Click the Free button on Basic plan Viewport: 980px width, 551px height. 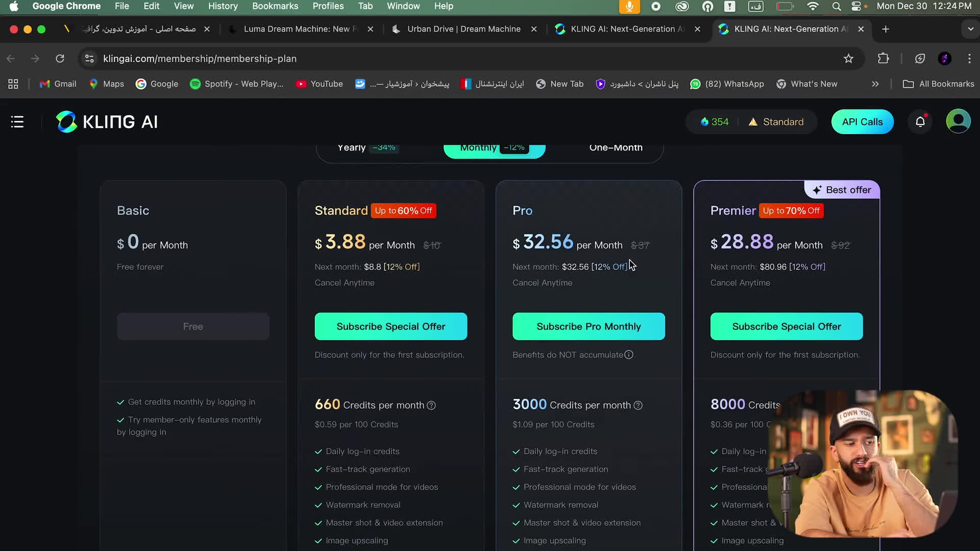tap(193, 327)
